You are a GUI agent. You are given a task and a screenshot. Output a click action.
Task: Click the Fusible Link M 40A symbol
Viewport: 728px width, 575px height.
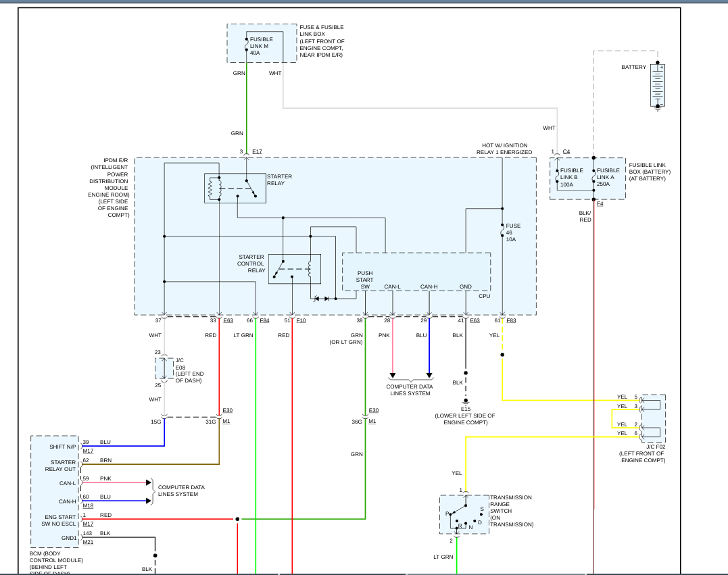pos(247,46)
